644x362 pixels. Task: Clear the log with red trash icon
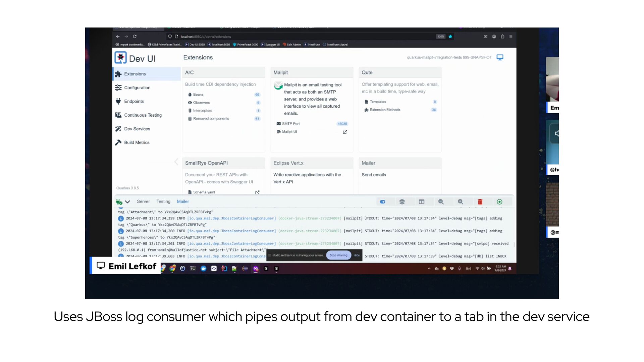[480, 202]
